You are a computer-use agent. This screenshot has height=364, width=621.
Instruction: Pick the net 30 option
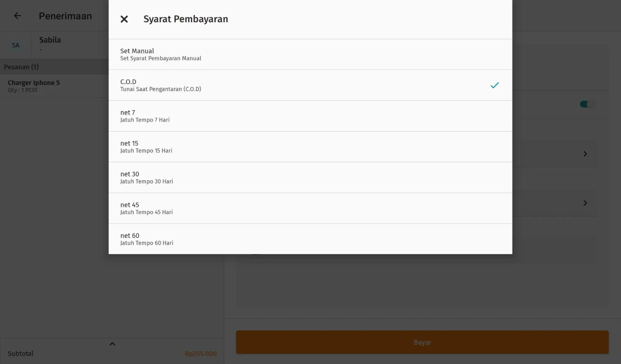coord(310,177)
